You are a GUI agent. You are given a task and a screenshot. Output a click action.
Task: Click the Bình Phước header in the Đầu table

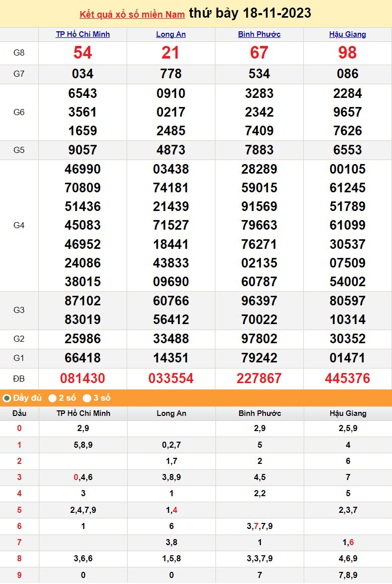(259, 413)
